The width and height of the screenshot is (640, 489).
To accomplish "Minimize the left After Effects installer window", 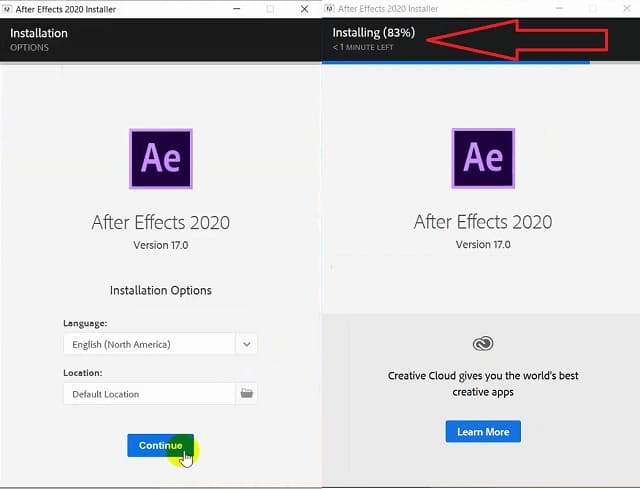I will [236, 9].
